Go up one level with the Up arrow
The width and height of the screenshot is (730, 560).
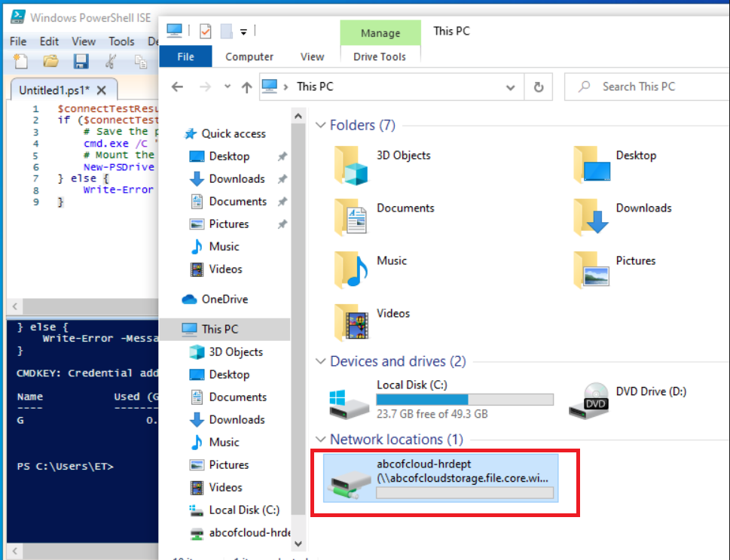246,87
